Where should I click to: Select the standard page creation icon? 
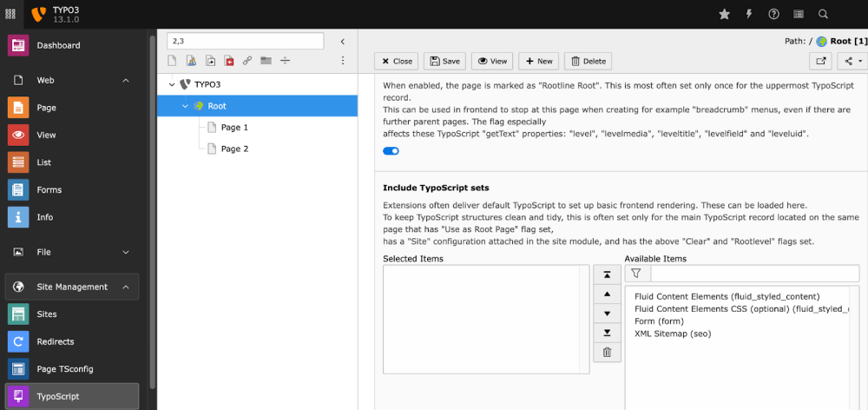(x=172, y=61)
